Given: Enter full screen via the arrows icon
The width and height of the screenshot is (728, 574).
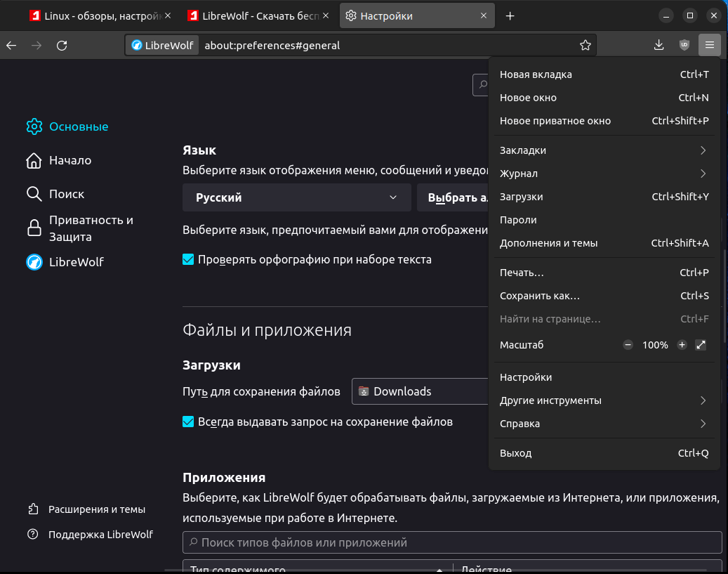Looking at the screenshot, I should click(700, 345).
